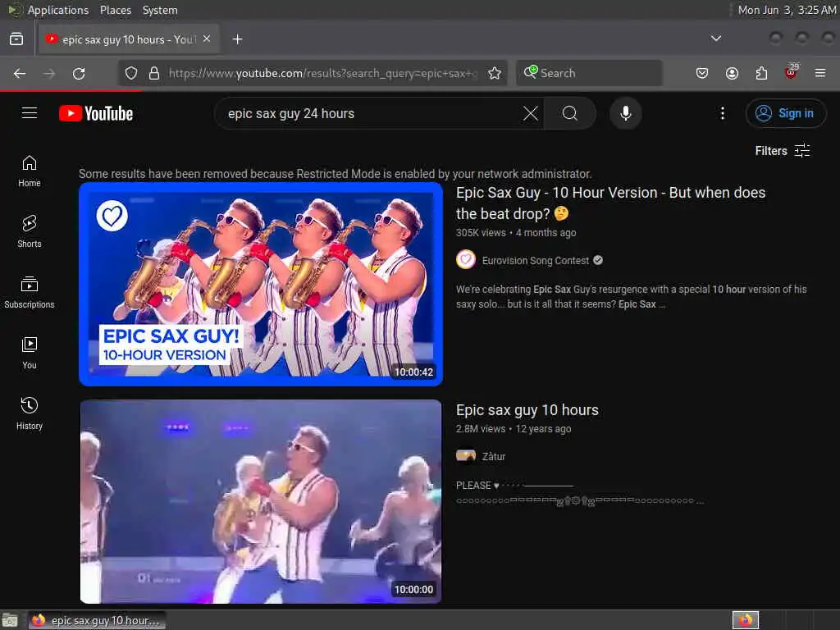Open the Firefox application menu

820,73
